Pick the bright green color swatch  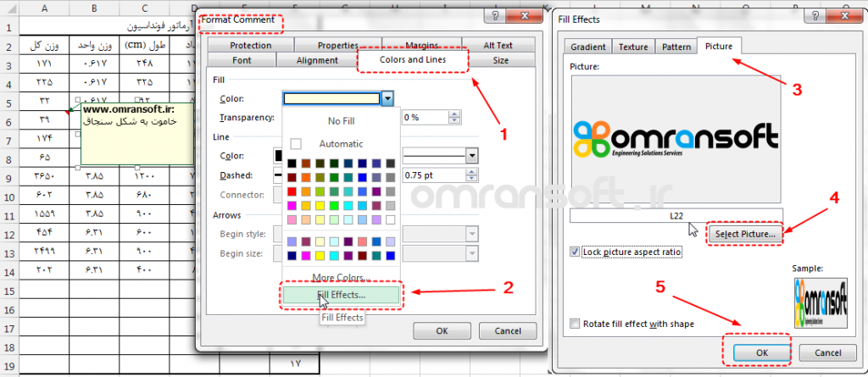pyautogui.click(x=334, y=207)
